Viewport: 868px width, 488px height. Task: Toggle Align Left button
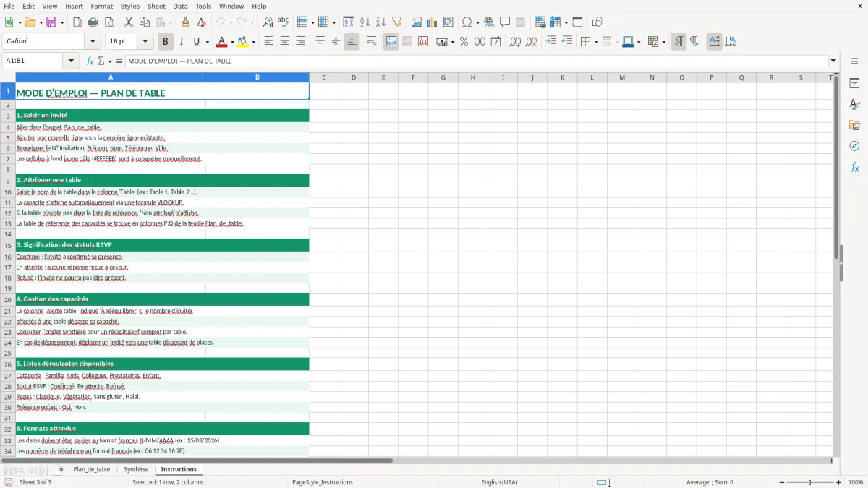click(268, 42)
